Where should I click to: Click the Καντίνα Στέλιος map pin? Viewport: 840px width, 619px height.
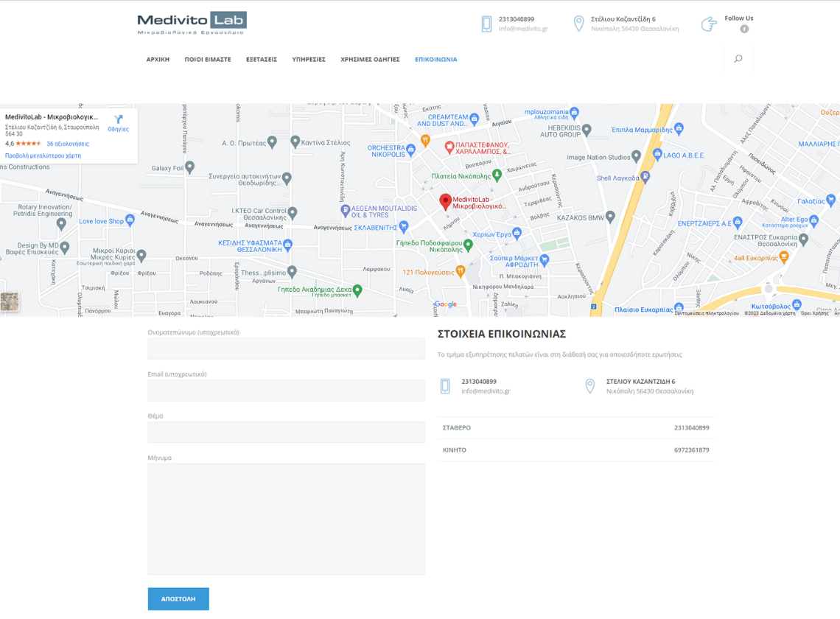[295, 141]
